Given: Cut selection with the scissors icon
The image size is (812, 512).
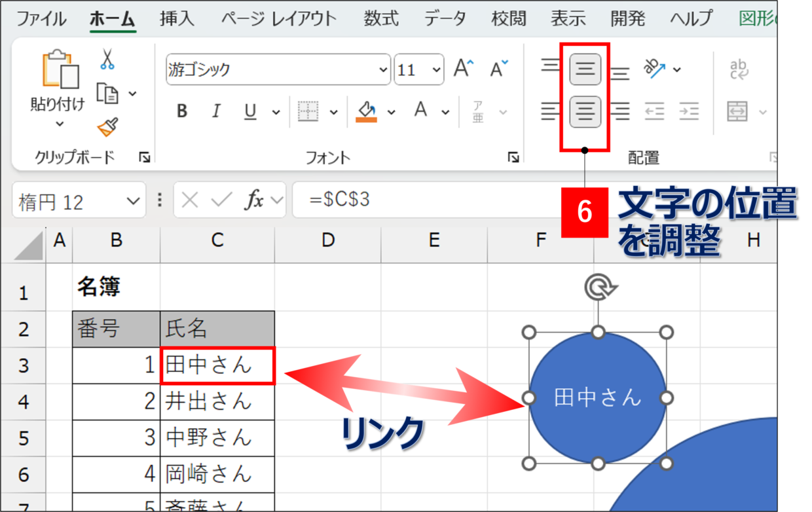Looking at the screenshot, I should pyautogui.click(x=107, y=60).
